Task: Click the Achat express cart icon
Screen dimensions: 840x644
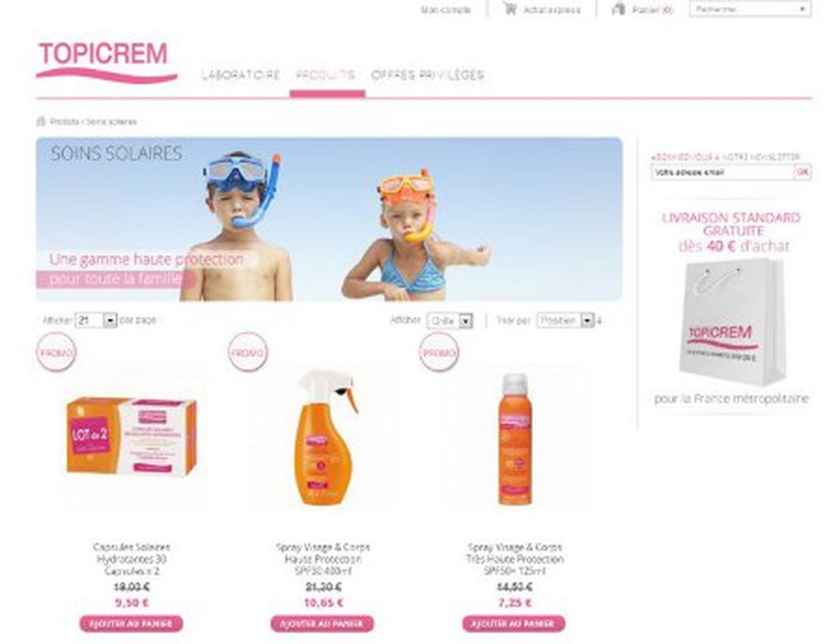Action: (x=510, y=9)
